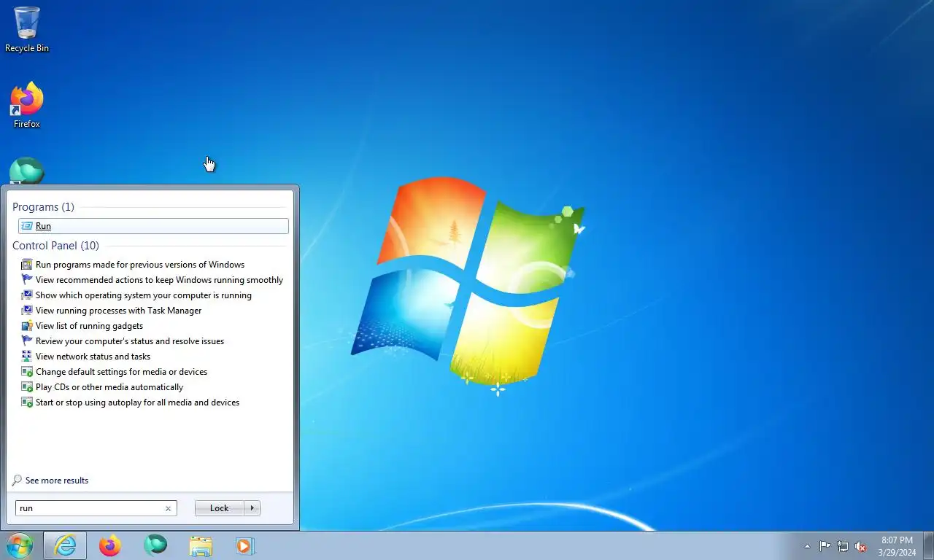
Task: Clear the search box with the X
Action: (168, 508)
